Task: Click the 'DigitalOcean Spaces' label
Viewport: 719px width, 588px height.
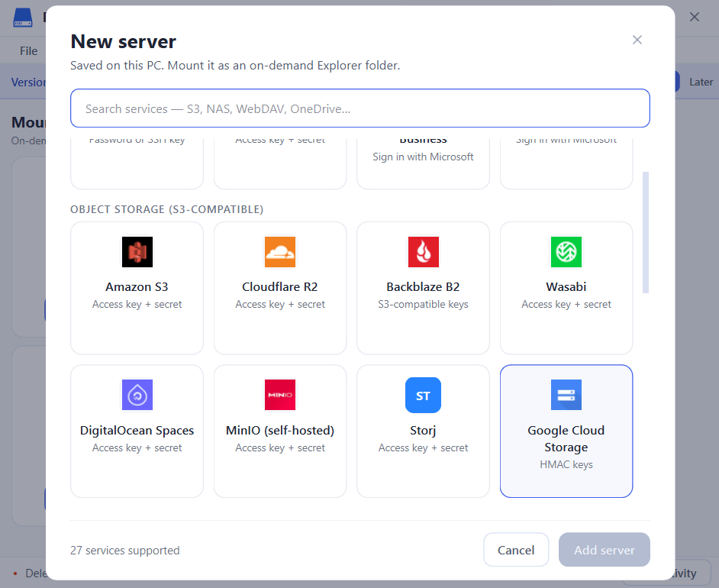Action: [137, 431]
